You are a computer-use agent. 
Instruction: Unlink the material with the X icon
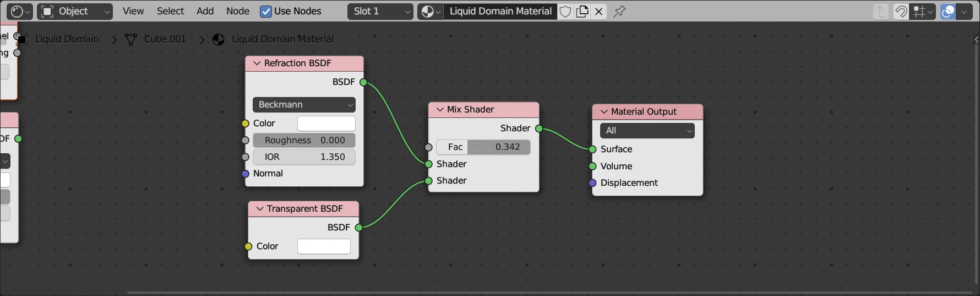[599, 11]
